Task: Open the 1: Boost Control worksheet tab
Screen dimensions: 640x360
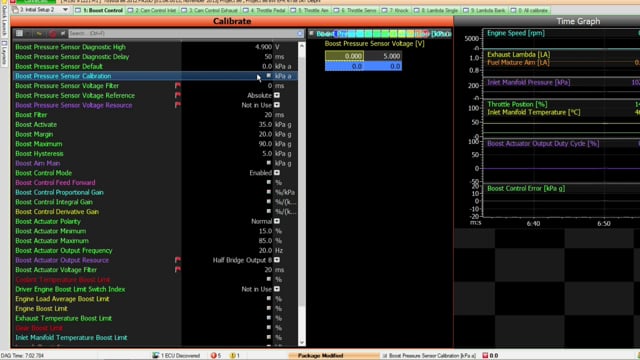Action: pos(99,10)
